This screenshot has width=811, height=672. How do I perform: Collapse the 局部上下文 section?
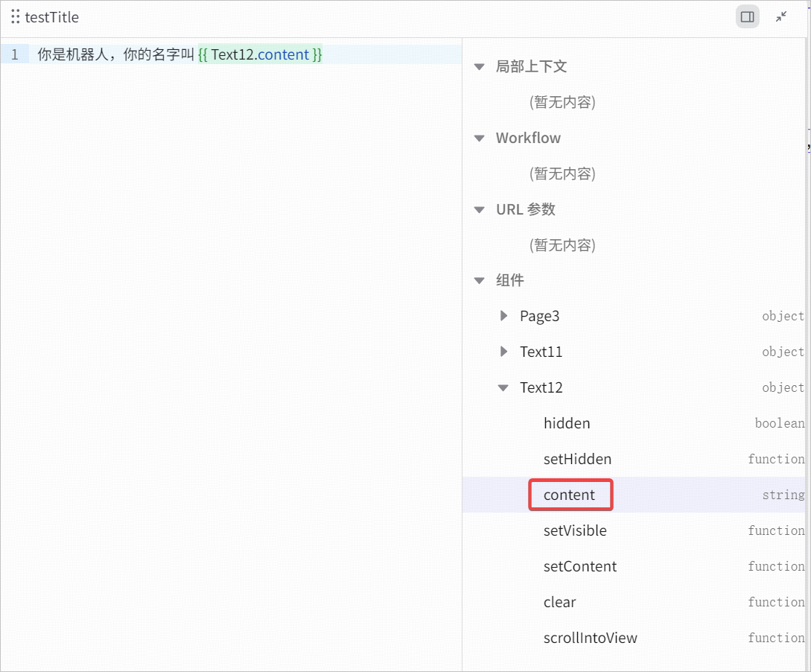click(x=480, y=67)
